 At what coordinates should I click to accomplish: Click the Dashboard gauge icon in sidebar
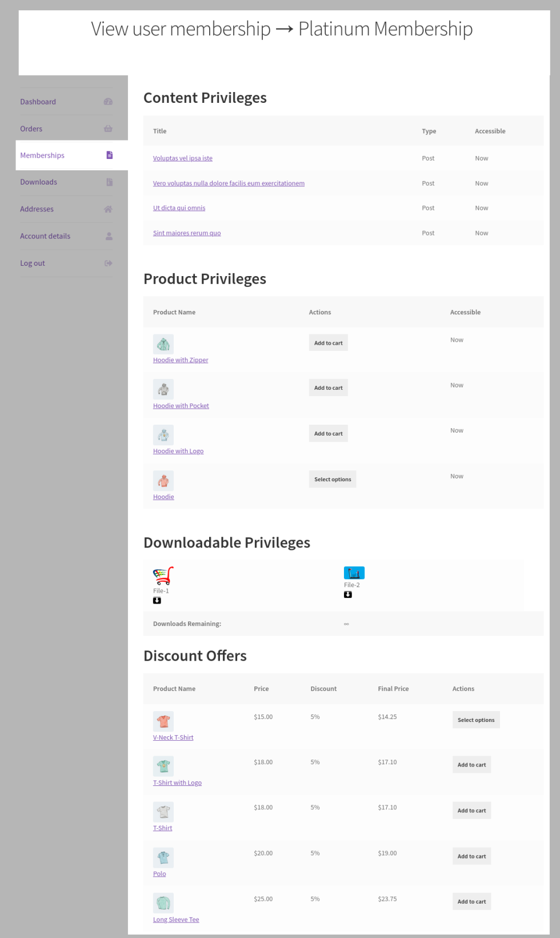tap(108, 102)
